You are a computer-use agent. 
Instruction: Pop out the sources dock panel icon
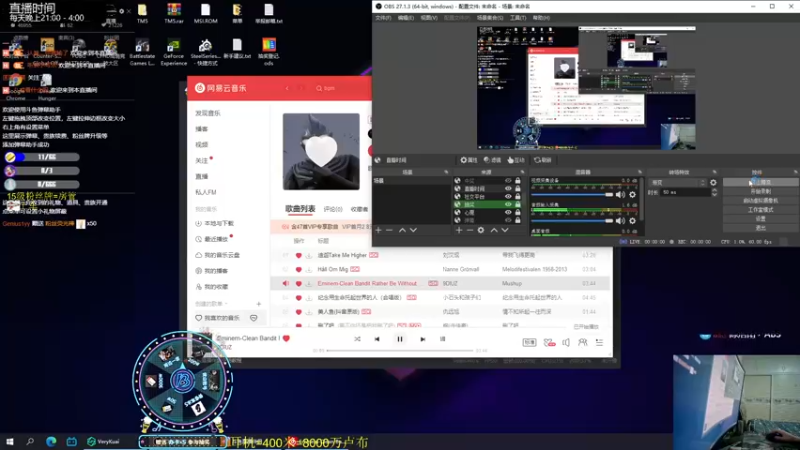click(522, 172)
